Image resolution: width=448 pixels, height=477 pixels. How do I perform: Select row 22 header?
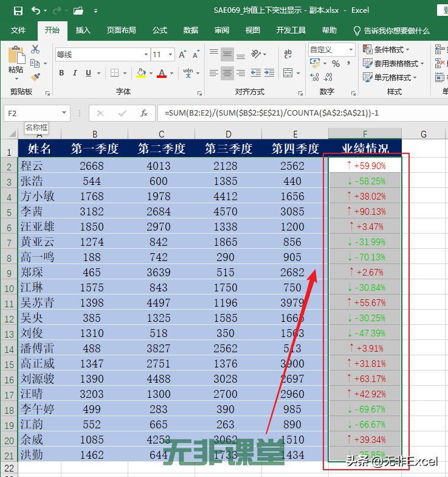pyautogui.click(x=9, y=468)
